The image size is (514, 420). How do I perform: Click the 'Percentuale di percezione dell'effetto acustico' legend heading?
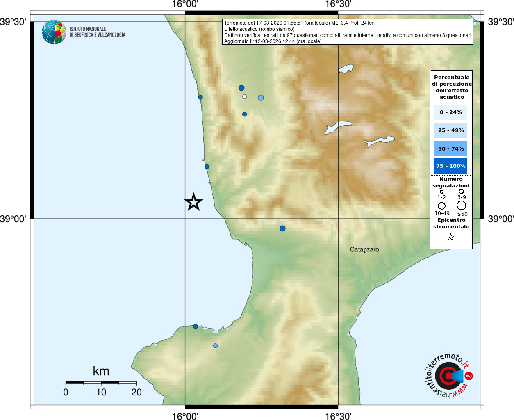click(452, 87)
